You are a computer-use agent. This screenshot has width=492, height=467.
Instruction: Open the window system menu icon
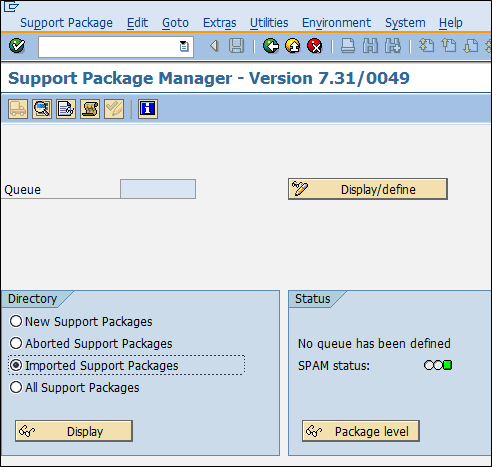(11, 6)
